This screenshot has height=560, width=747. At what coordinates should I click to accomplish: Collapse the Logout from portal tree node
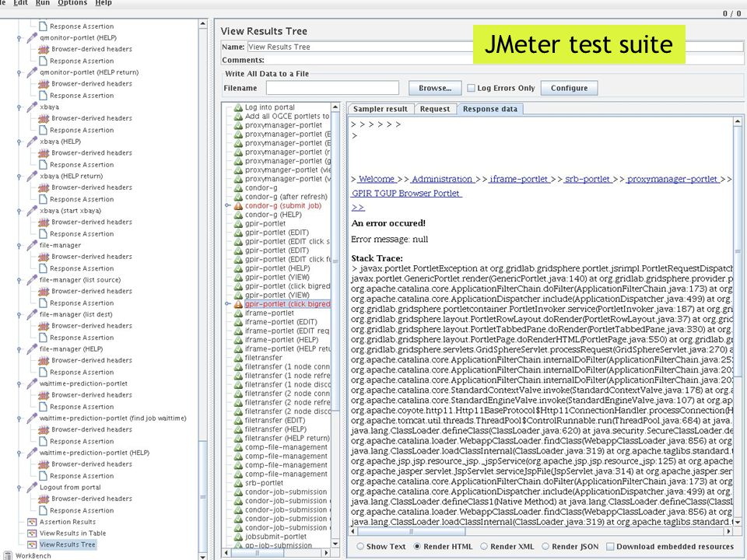pyautogui.click(x=19, y=488)
